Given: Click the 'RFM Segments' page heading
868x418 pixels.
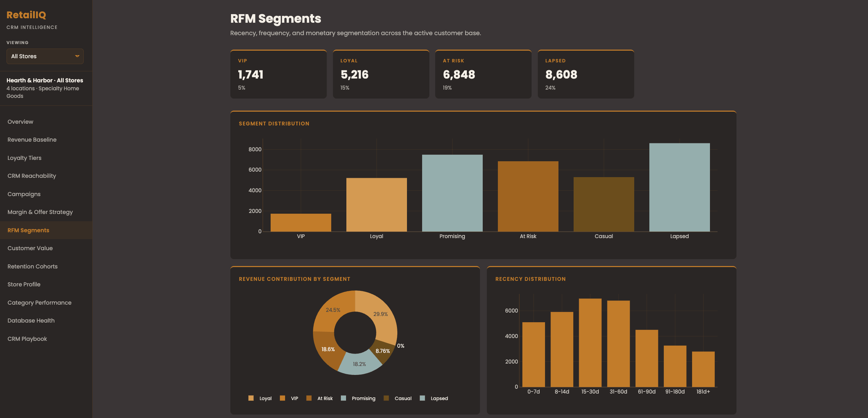Looking at the screenshot, I should 275,19.
